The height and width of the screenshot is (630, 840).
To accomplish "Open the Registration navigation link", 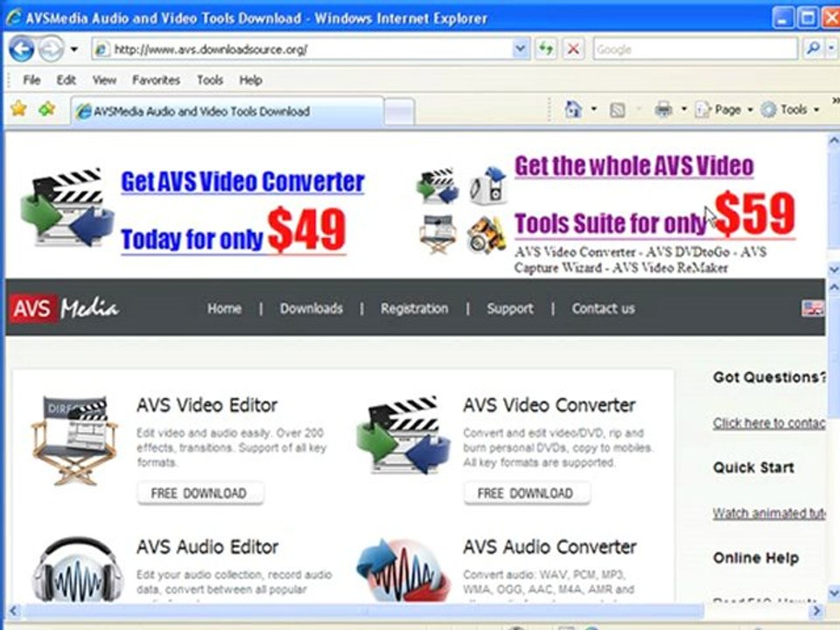I will (x=415, y=309).
